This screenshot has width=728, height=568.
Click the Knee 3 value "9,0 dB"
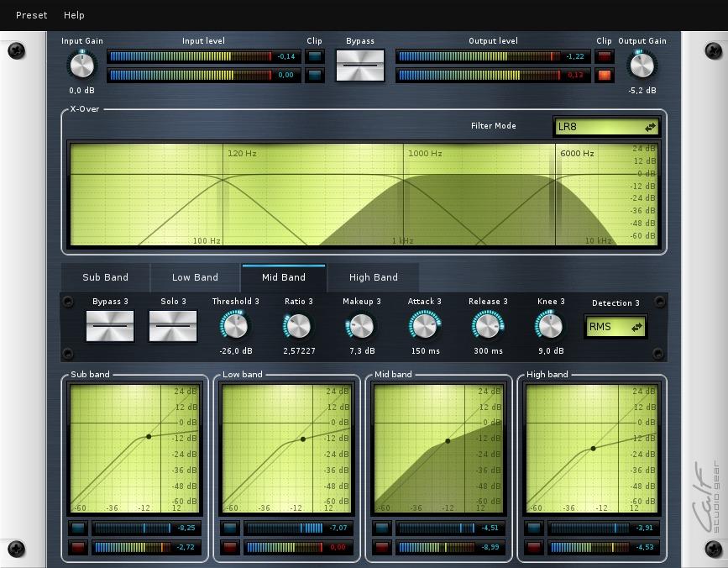click(551, 351)
